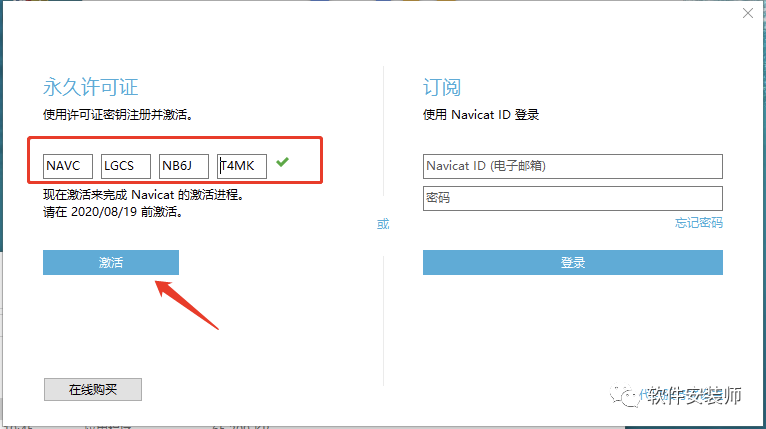The height and width of the screenshot is (429, 766).
Task: Close the registration dialog with X
Action: [x=747, y=13]
